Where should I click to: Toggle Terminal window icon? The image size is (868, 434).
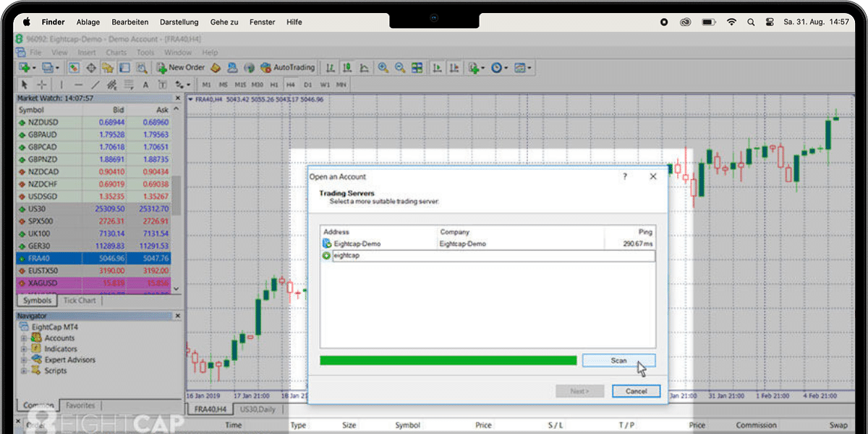pyautogui.click(x=124, y=68)
